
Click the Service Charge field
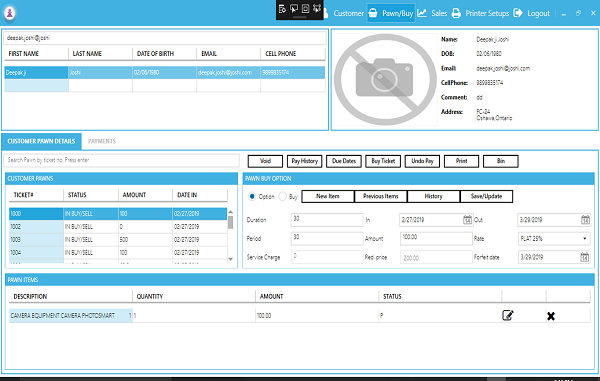(x=327, y=257)
